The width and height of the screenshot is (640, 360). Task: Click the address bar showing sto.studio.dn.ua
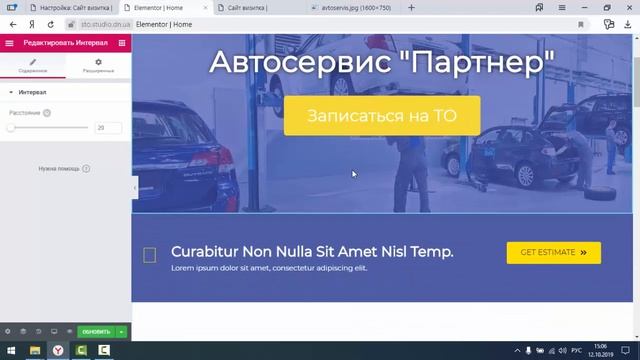105,24
